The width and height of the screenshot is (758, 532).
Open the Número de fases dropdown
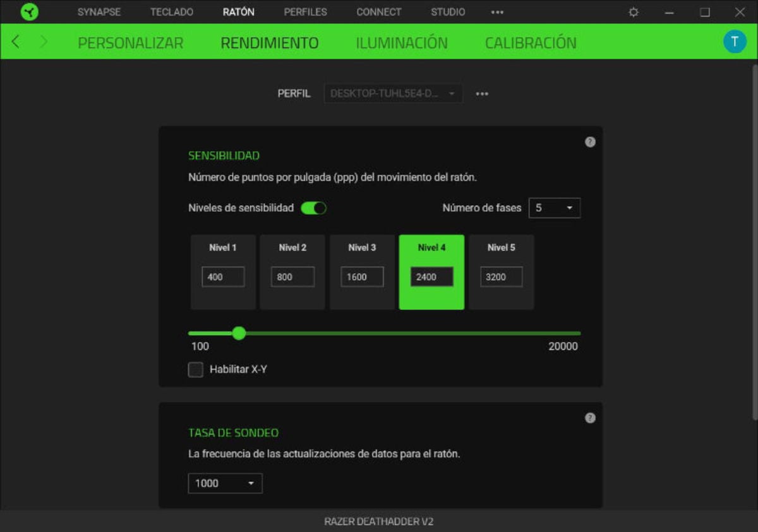[555, 207]
